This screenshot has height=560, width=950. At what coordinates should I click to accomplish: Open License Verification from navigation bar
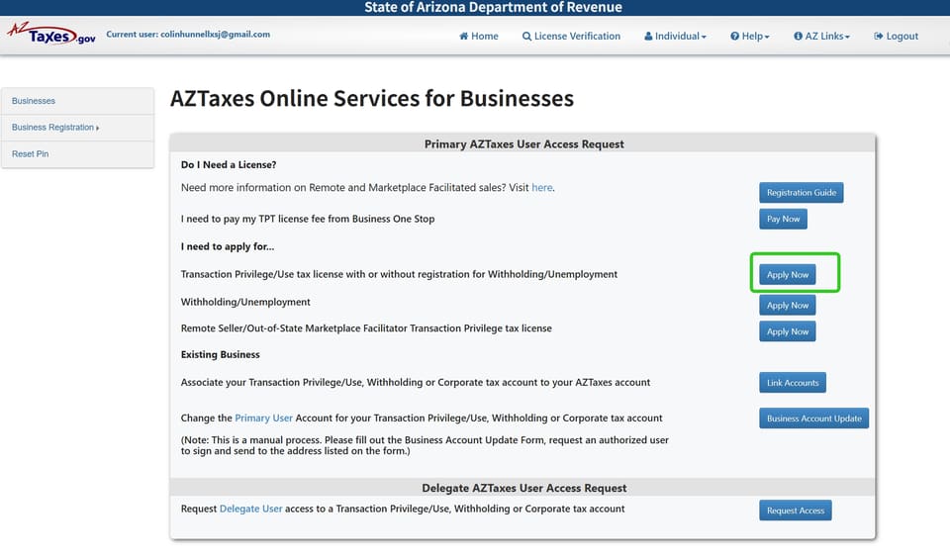[571, 37]
